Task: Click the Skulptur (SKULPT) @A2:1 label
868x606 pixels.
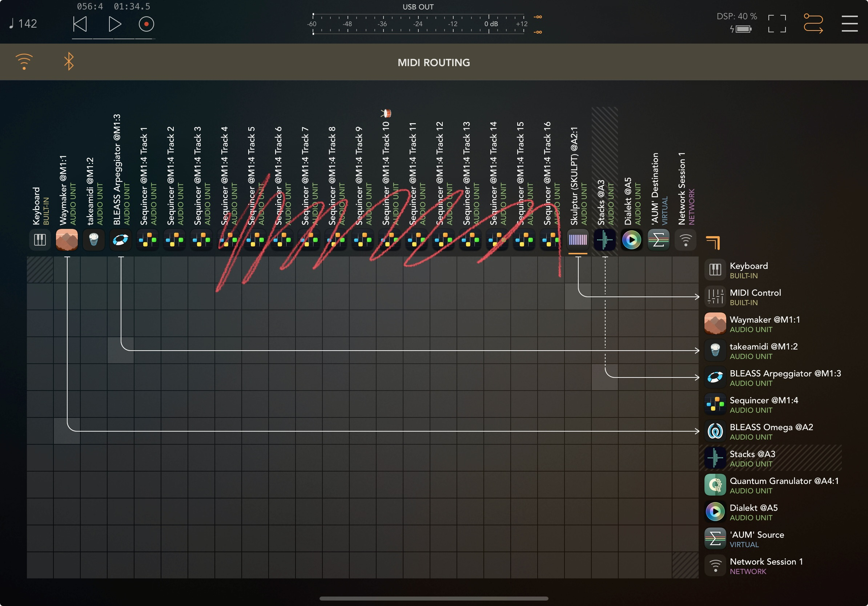Action: coord(574,176)
